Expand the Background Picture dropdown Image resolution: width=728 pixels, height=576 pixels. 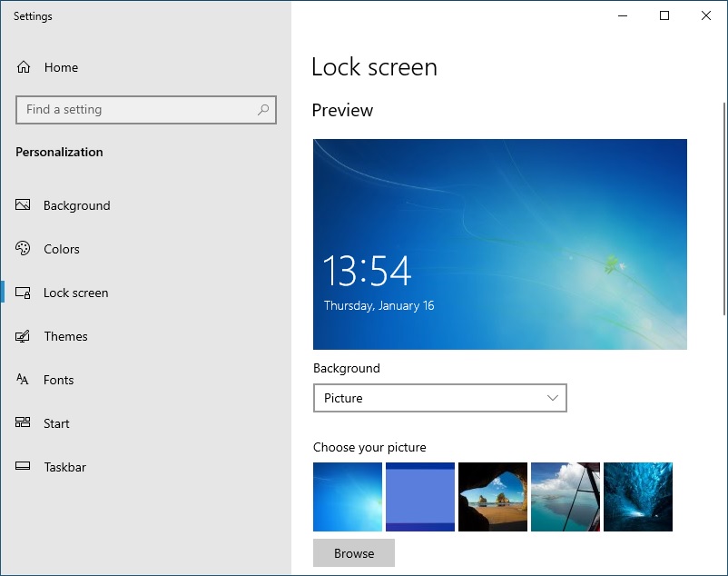[x=439, y=398]
